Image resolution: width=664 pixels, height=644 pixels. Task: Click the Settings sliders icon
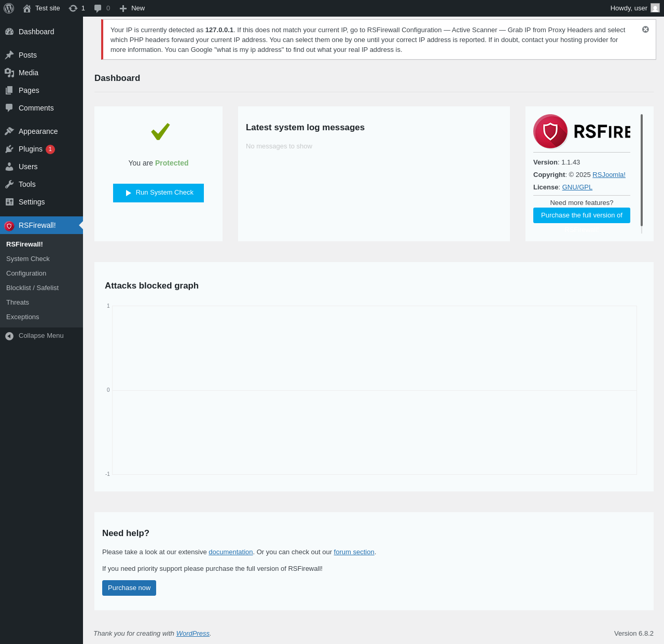[9, 202]
